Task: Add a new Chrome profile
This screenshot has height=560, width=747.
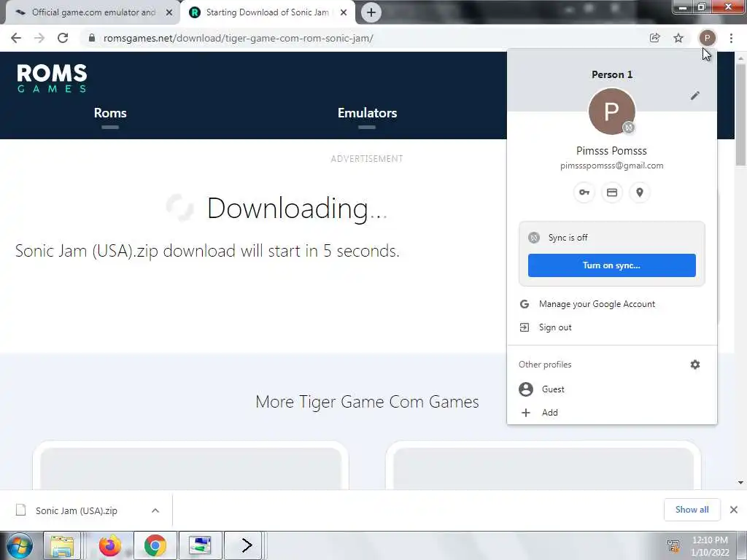Action: click(x=612, y=413)
